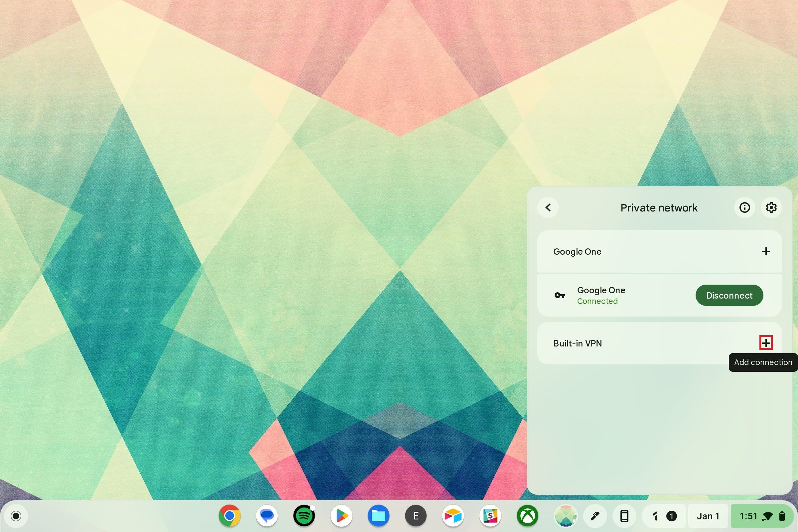Launch the Xbox app
Viewport: 798px width, 532px height.
[x=527, y=516]
